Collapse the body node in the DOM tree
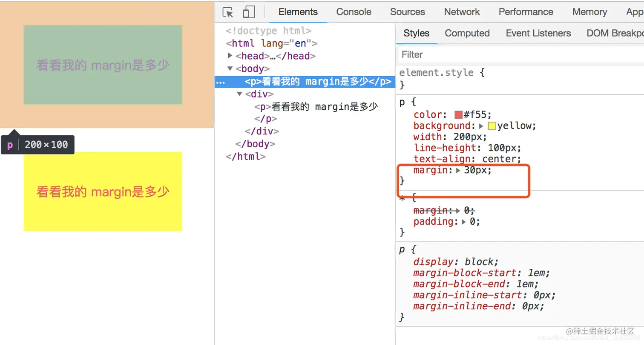644x345 pixels. [x=230, y=68]
